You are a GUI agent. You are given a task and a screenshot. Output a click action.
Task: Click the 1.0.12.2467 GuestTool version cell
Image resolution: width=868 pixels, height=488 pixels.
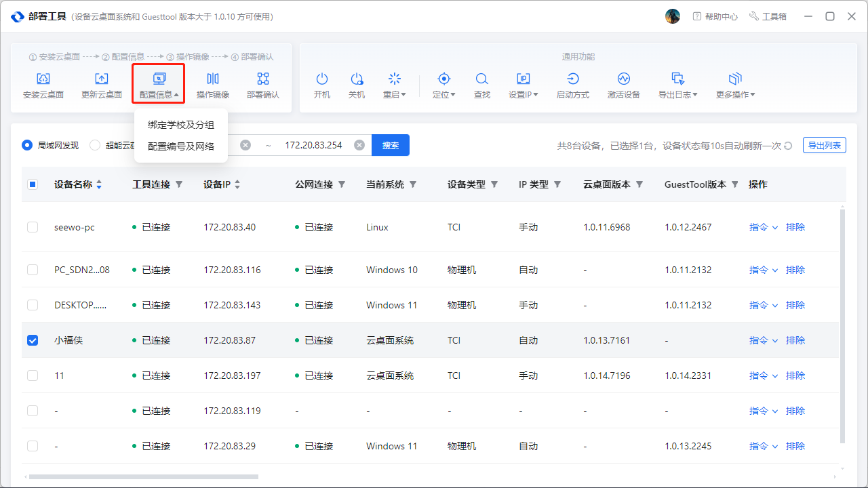pyautogui.click(x=688, y=227)
